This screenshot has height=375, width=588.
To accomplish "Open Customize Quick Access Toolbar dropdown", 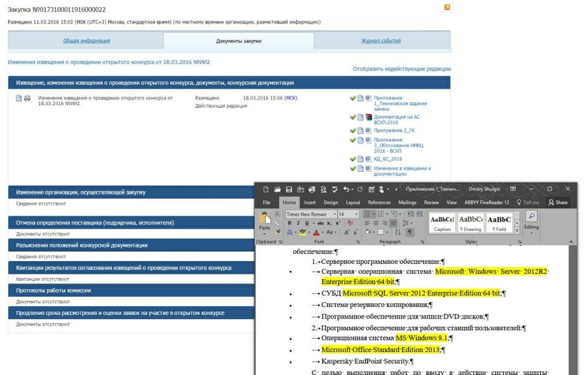I will tap(396, 189).
